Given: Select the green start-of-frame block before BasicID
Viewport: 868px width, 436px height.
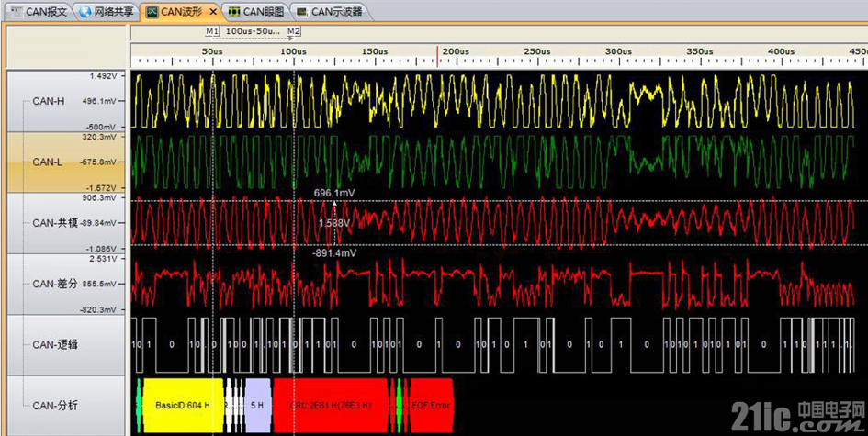Looking at the screenshot, I should (x=139, y=406).
